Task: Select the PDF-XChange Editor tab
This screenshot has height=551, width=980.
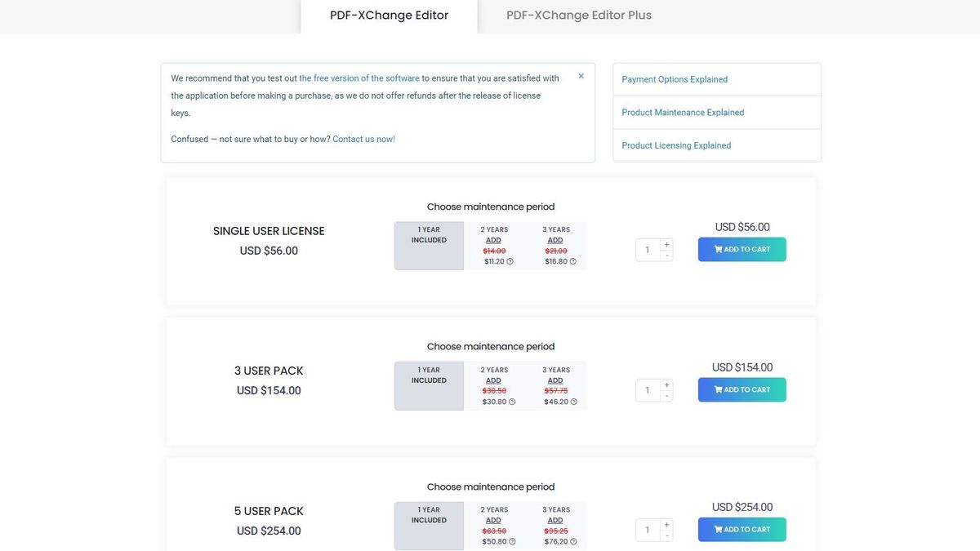Action: (389, 15)
